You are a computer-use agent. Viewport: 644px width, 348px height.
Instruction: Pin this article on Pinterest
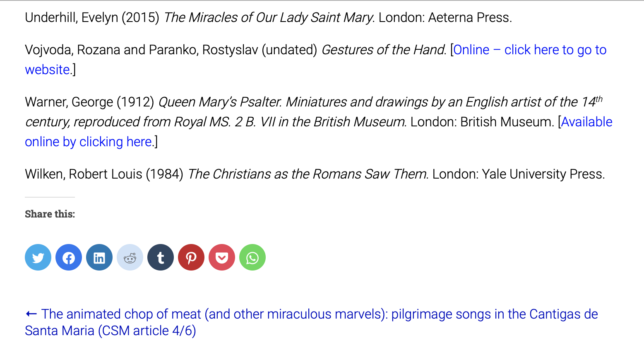click(x=191, y=257)
